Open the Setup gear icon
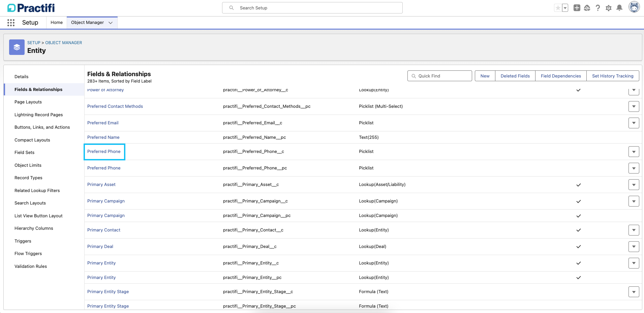The image size is (644, 313). pos(609,7)
